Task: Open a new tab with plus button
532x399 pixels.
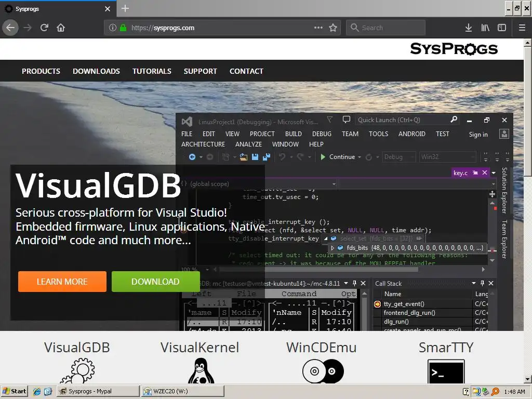Action: point(125,8)
